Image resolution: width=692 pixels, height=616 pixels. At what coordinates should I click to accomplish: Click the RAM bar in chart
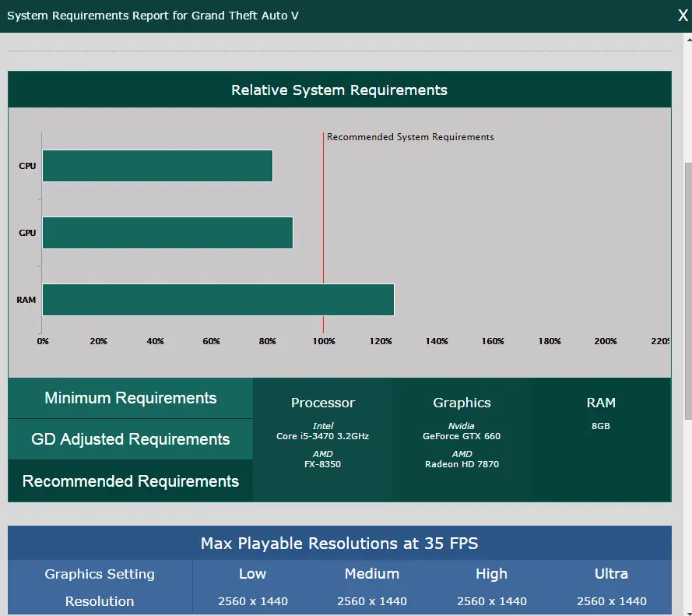click(219, 300)
